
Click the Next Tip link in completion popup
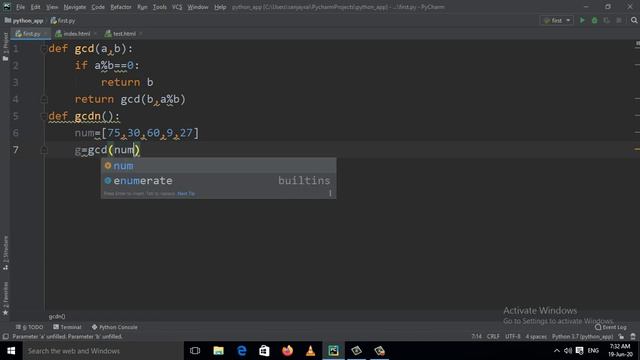[x=186, y=193]
